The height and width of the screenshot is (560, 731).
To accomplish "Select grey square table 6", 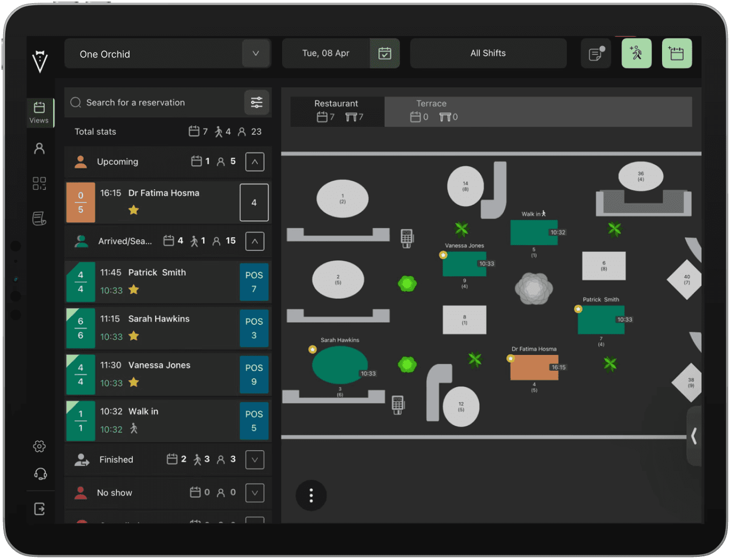I will [604, 266].
